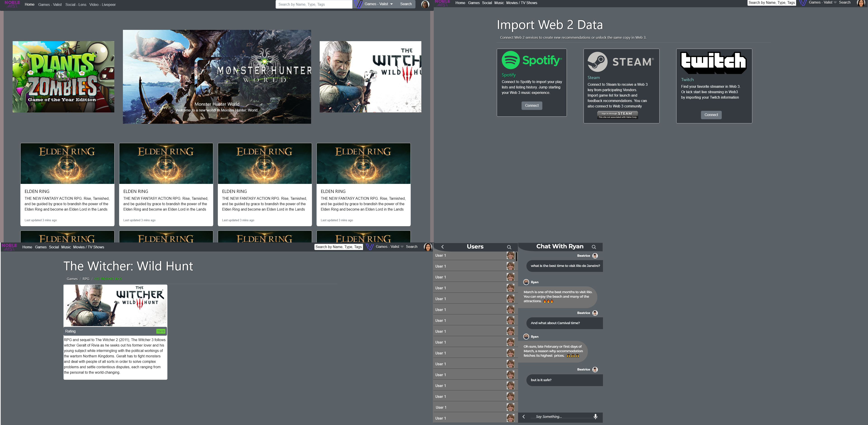This screenshot has height=425, width=868.
Task: Click Connect in the Spotify card
Action: (532, 106)
